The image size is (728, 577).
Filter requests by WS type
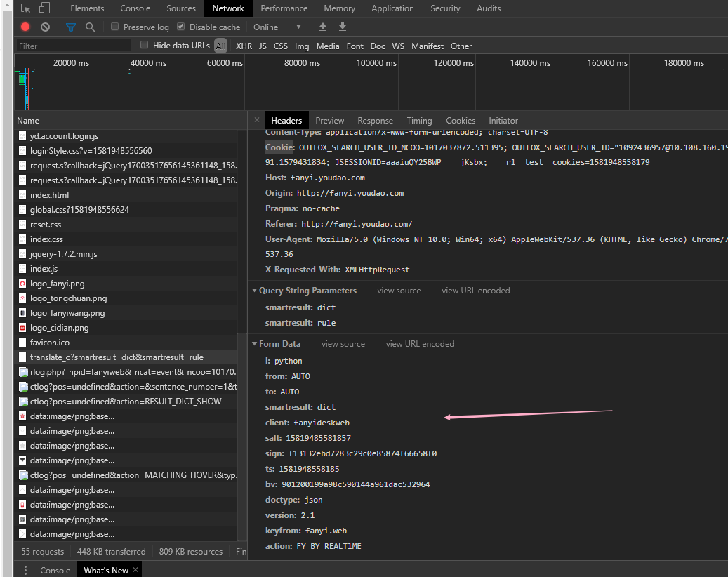tap(398, 46)
